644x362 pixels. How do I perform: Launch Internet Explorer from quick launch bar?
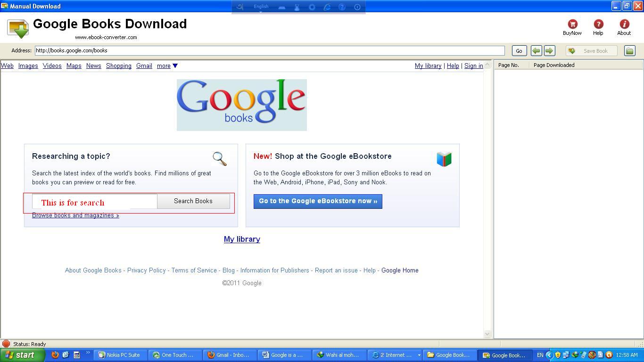(x=66, y=355)
